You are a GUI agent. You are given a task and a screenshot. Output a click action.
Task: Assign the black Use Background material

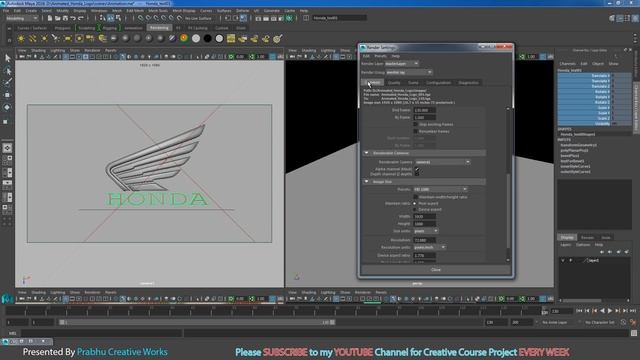[x=207, y=39]
